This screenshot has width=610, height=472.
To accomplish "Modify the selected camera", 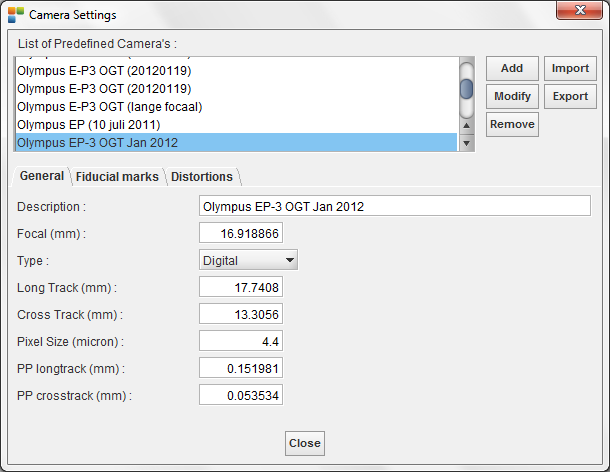I will point(512,97).
